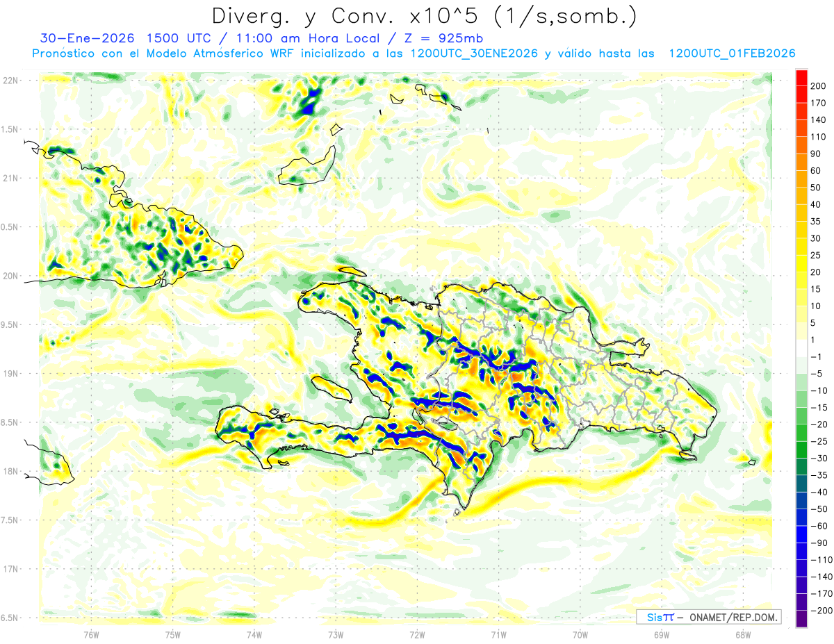Click the colorbar value '110'
This screenshot has height=644, width=834.
(819, 137)
